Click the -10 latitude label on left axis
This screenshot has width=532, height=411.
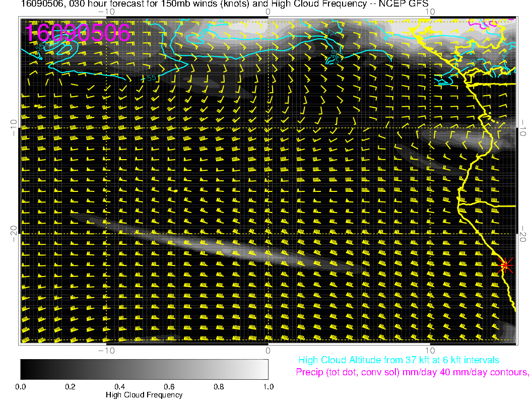(x=14, y=127)
